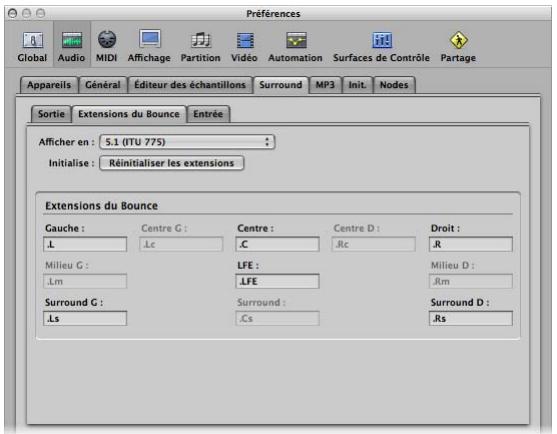This screenshot has height=434, width=557.
Task: Close the Préférences window
Action: pyautogui.click(x=13, y=13)
